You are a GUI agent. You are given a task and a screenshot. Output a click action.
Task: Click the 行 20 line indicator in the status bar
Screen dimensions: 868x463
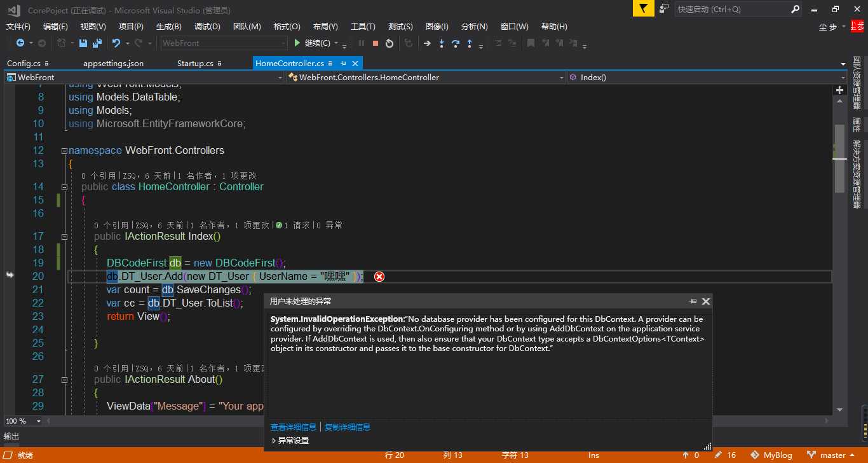(395, 455)
